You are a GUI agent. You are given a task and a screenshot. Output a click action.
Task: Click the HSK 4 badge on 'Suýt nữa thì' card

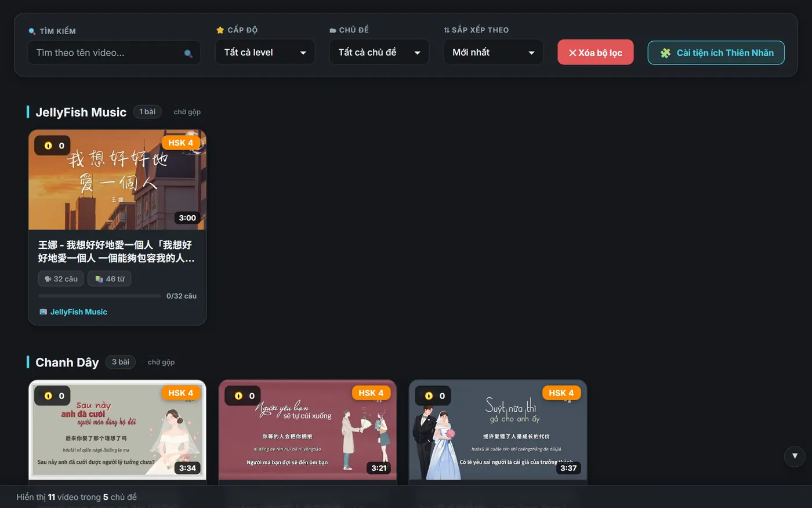pyautogui.click(x=561, y=393)
